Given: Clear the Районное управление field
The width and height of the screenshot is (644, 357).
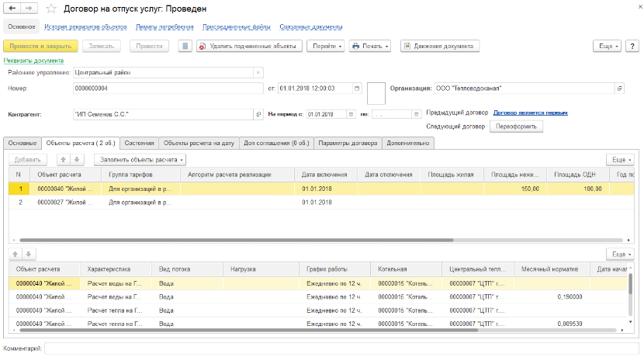Looking at the screenshot, I should pos(258,73).
